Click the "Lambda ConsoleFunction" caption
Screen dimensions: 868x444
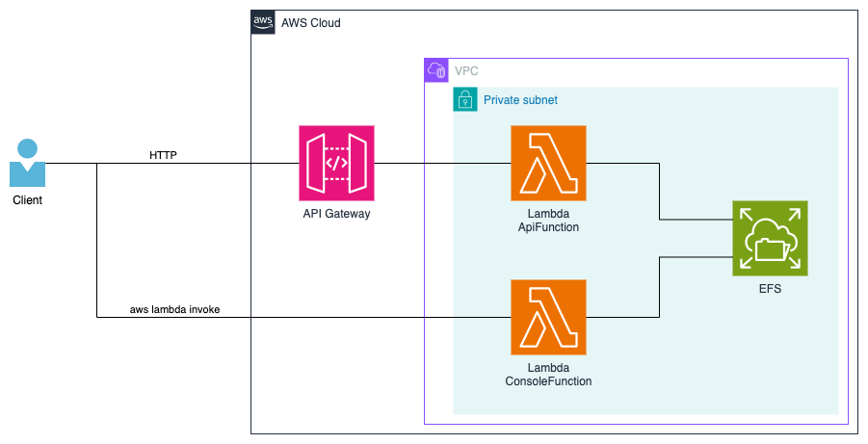click(548, 375)
